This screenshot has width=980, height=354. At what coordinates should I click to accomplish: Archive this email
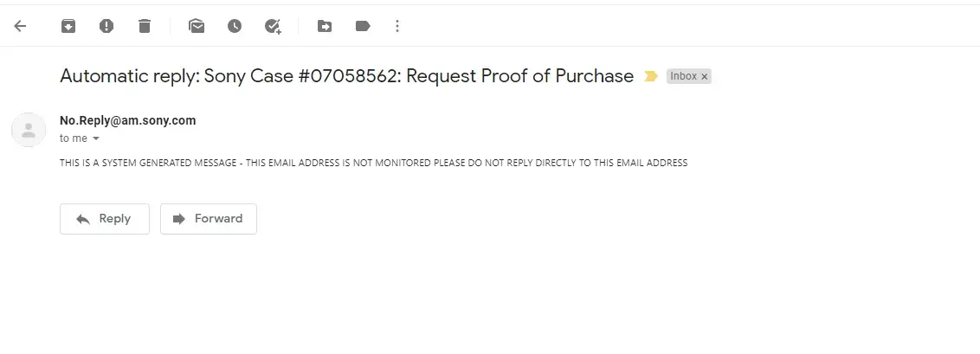click(x=68, y=26)
